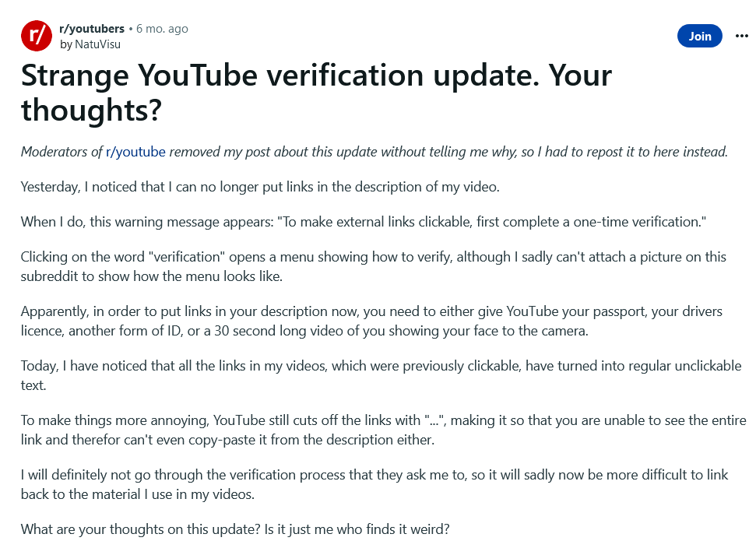The image size is (756, 541).
Task: Click the italic "Moderators of" text
Action: tap(62, 152)
